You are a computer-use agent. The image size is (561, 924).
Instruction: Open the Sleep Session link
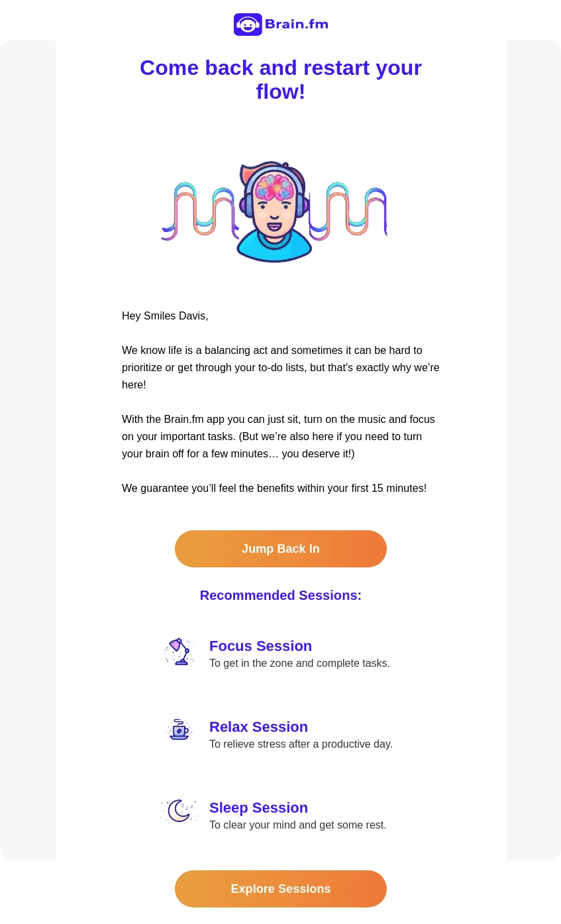(x=258, y=807)
